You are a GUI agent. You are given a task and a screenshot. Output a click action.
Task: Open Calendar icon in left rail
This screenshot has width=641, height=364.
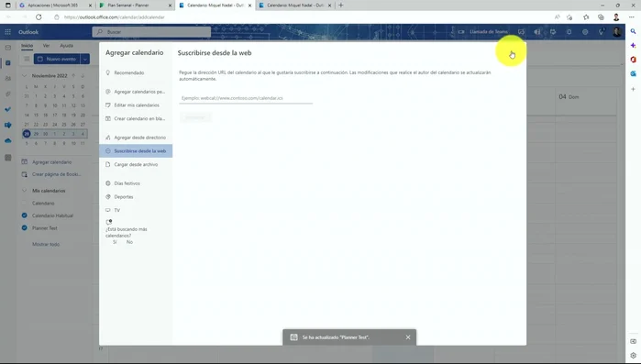(x=7, y=63)
